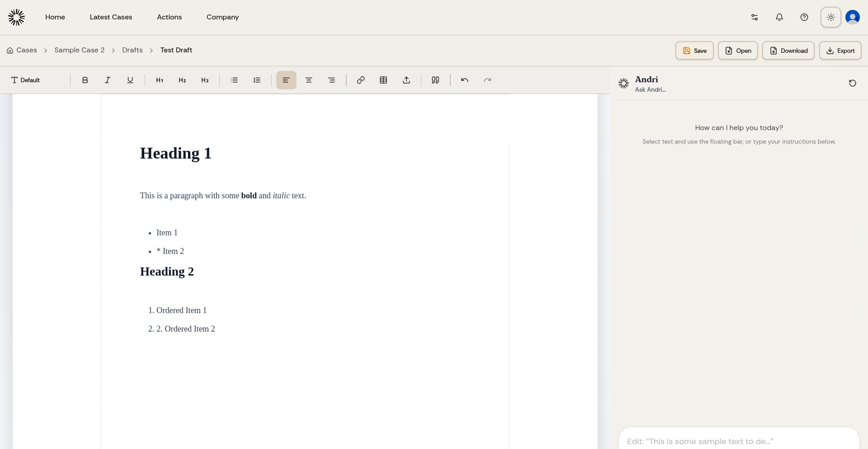Add a block quote
Image resolution: width=868 pixels, height=449 pixels.
pyautogui.click(x=435, y=80)
